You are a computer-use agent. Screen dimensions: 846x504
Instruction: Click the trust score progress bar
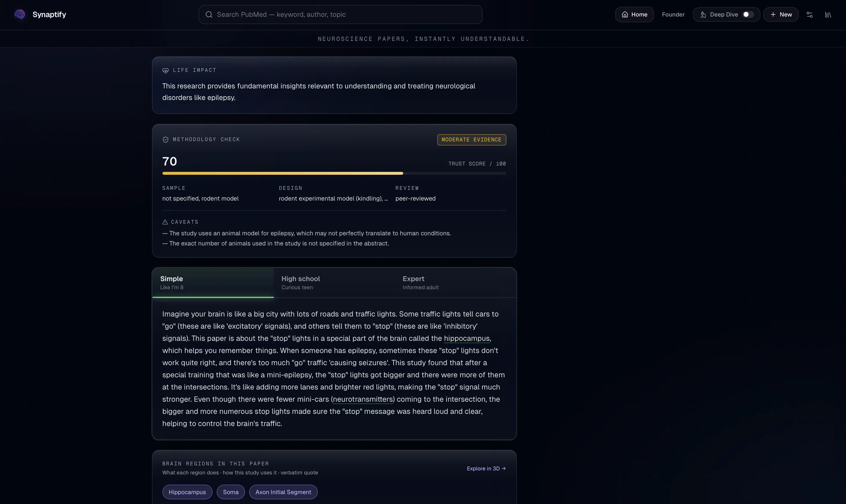pyautogui.click(x=334, y=174)
